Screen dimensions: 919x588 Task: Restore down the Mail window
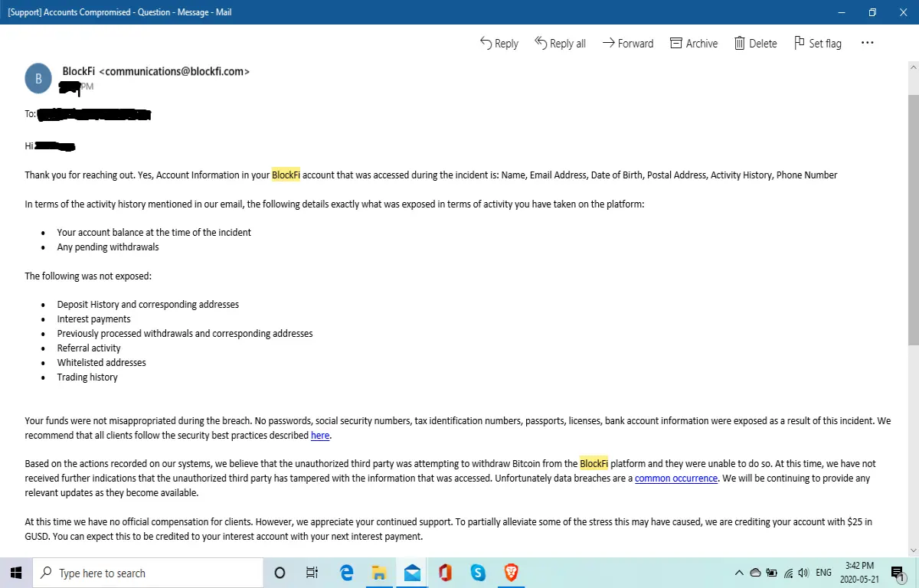(872, 12)
